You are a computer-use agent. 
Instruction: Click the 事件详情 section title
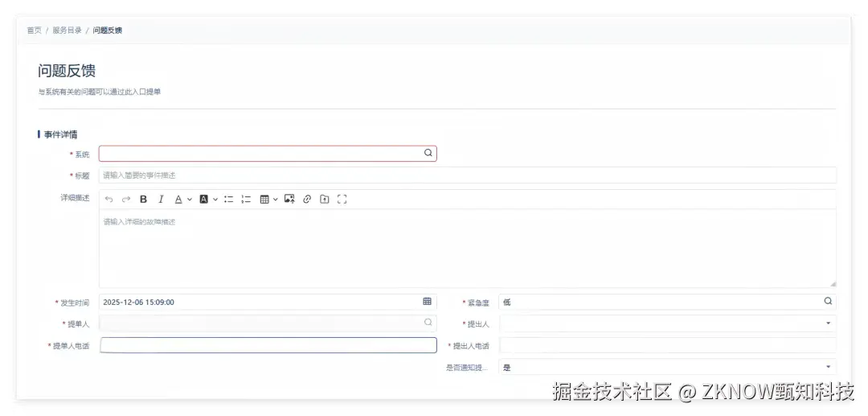point(60,134)
